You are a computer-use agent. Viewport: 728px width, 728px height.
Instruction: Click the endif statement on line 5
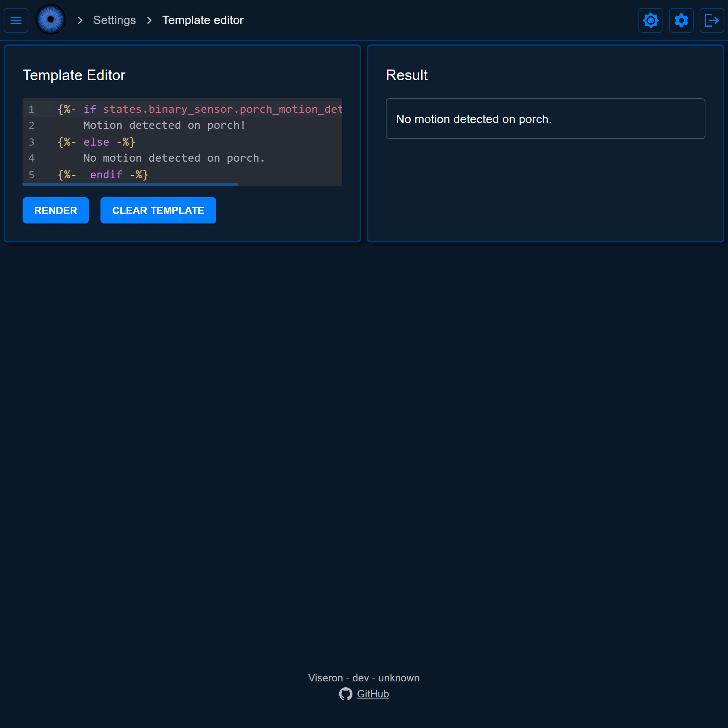pos(106,175)
